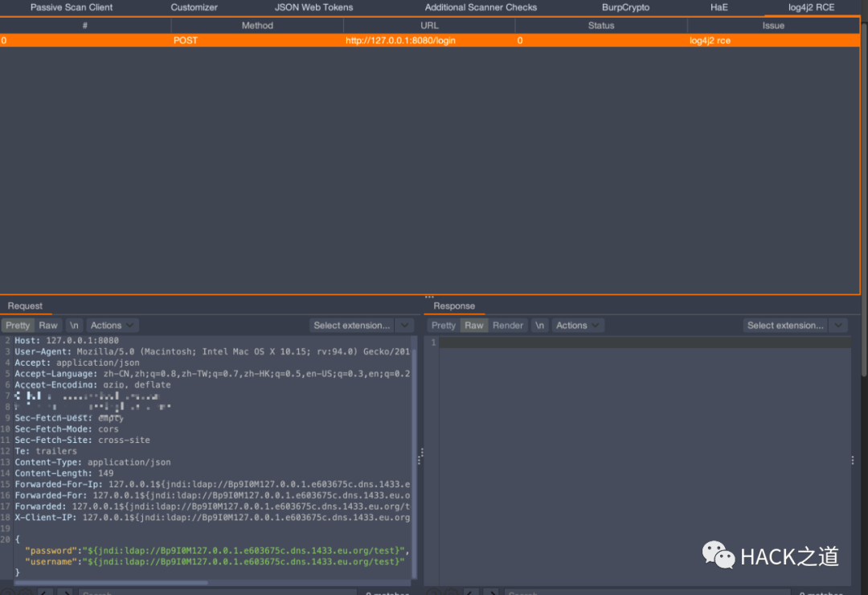Toggle \n non-printable characters in Response
Viewport: 868px width, 595px height.
tap(539, 325)
